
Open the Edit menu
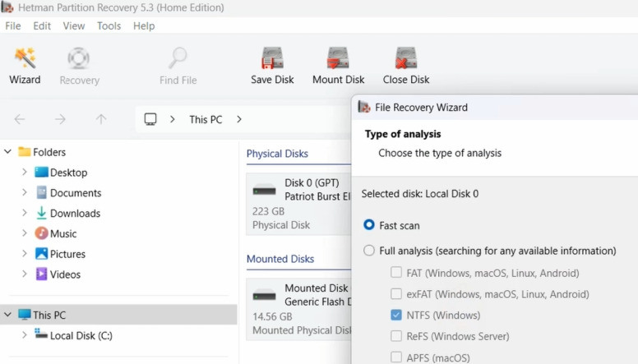tap(42, 25)
